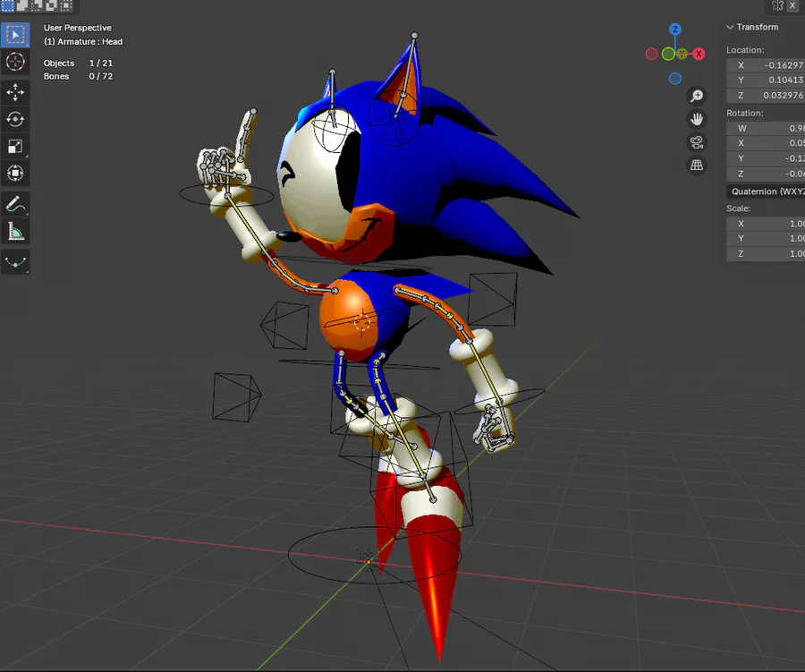Set selection mode to Invert difference
The height and width of the screenshot is (672, 805).
51,5
